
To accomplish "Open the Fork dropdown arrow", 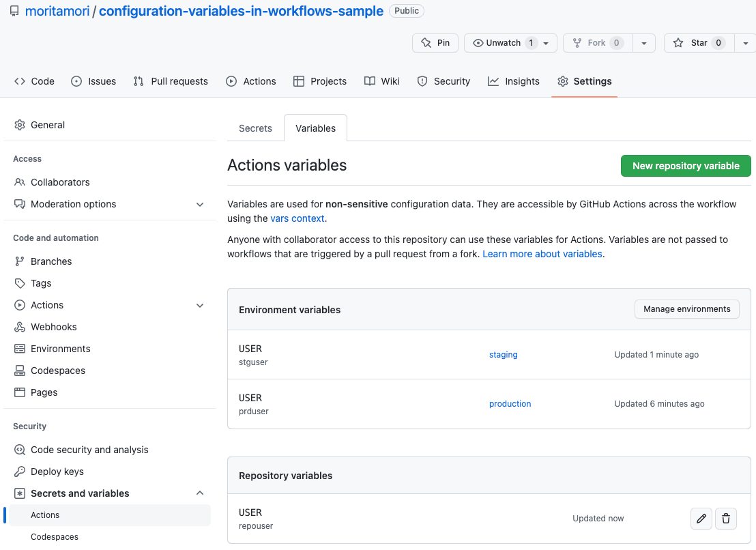I will point(644,42).
